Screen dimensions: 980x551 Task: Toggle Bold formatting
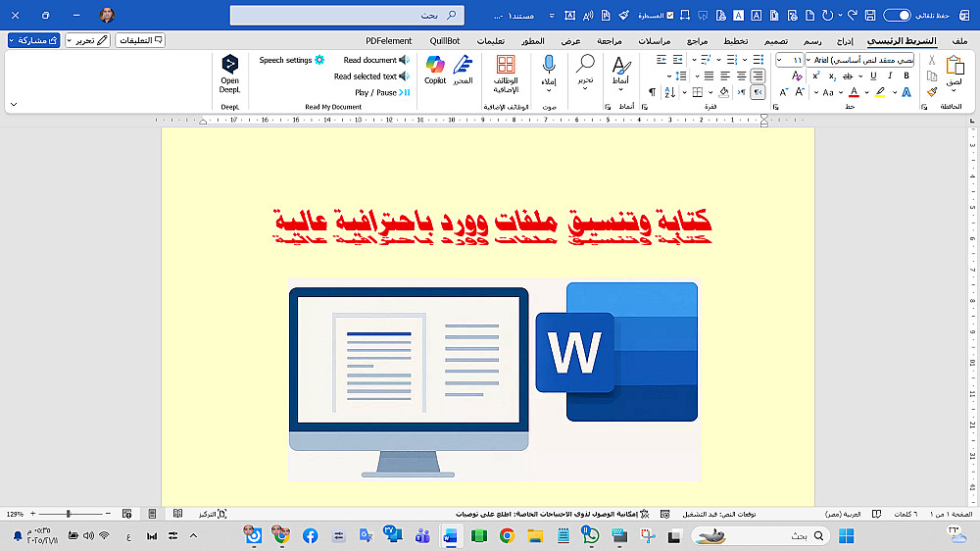pyautogui.click(x=906, y=75)
